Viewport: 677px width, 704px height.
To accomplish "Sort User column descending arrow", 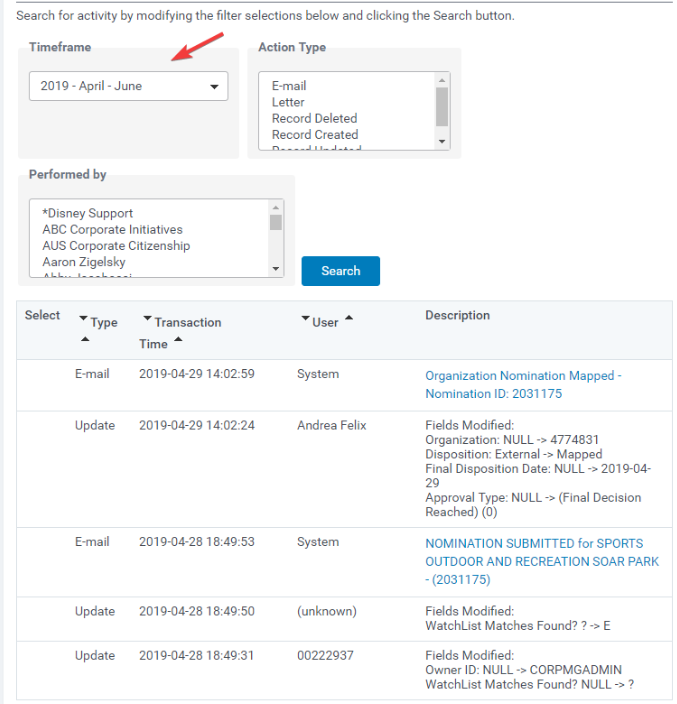I will pos(305,318).
